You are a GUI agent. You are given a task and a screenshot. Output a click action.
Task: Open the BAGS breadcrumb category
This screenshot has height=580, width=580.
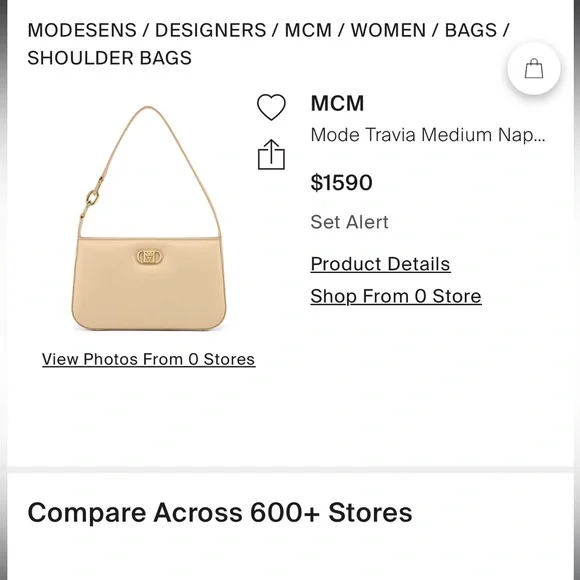(471, 30)
